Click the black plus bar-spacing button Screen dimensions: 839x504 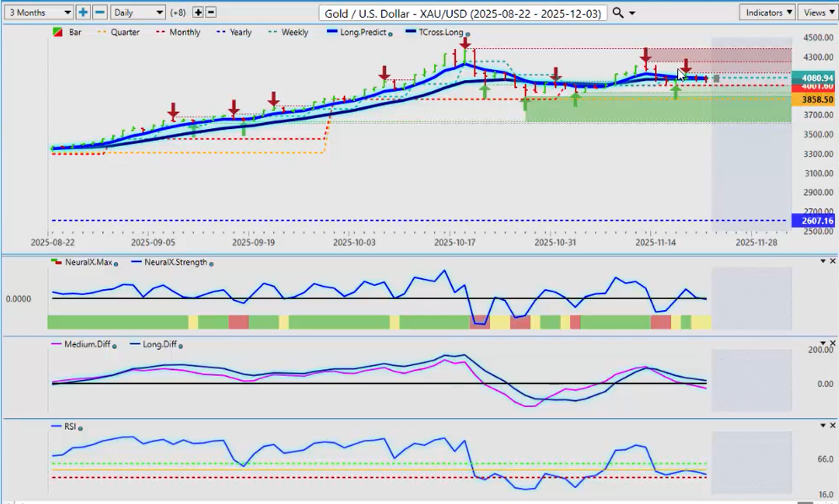pyautogui.click(x=198, y=13)
